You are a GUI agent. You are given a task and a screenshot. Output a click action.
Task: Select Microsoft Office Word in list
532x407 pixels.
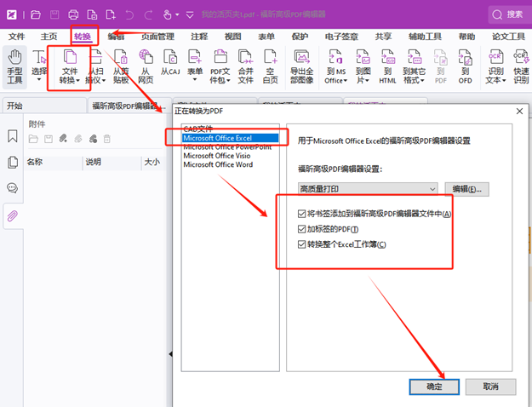coord(218,165)
